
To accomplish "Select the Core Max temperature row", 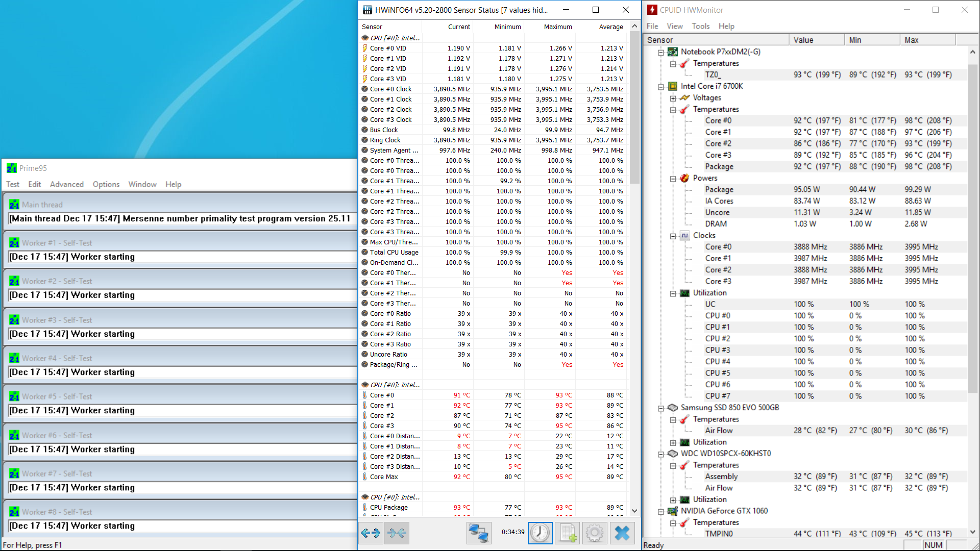I will pyautogui.click(x=493, y=477).
